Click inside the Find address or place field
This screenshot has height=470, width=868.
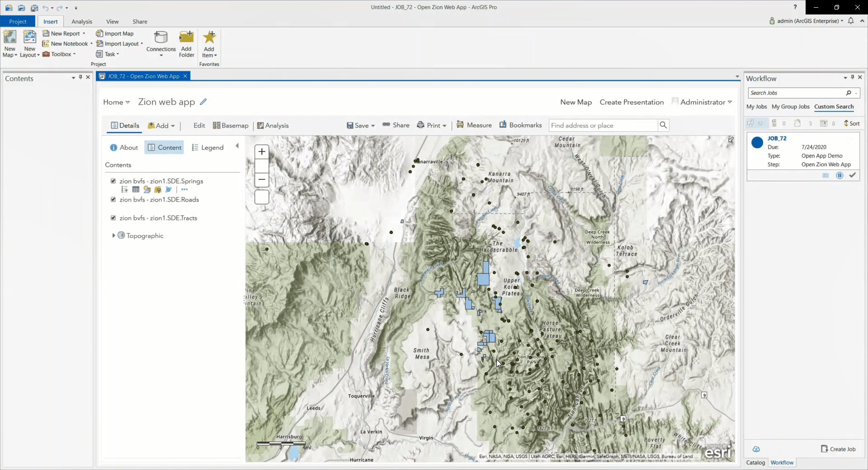click(601, 125)
